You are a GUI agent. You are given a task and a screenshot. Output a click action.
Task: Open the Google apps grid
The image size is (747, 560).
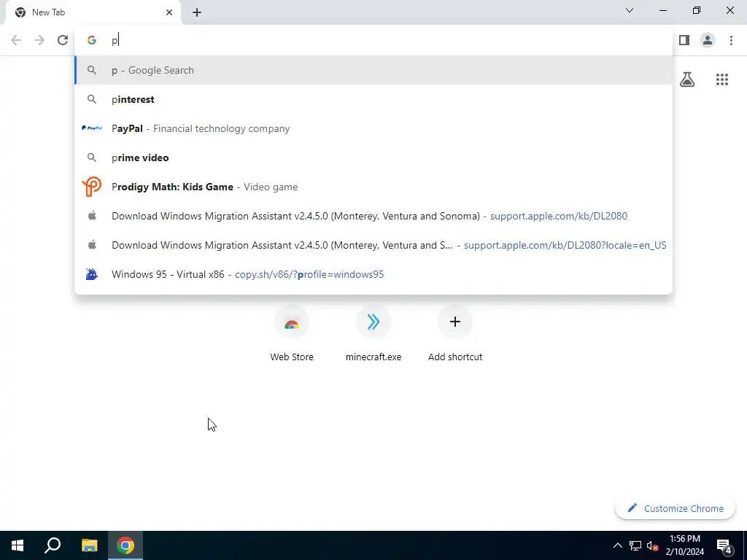721,79
